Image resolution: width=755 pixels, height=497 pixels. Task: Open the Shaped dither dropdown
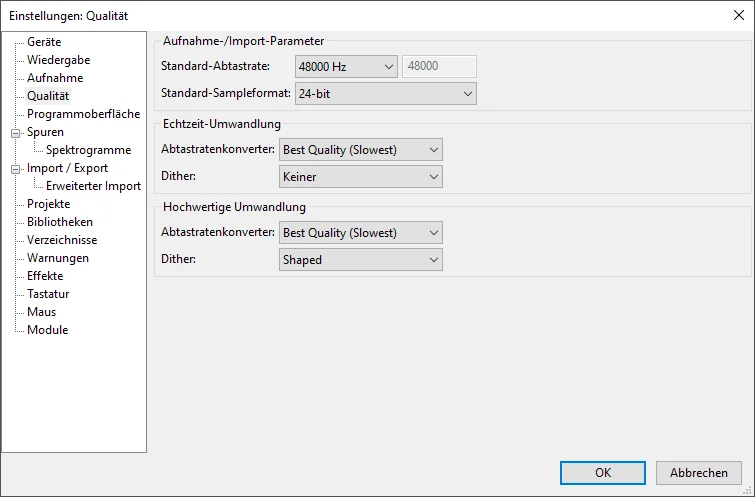click(x=361, y=260)
